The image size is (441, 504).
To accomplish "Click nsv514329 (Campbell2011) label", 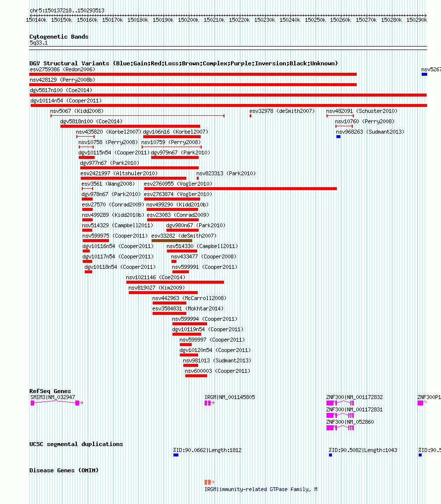I will tap(118, 225).
